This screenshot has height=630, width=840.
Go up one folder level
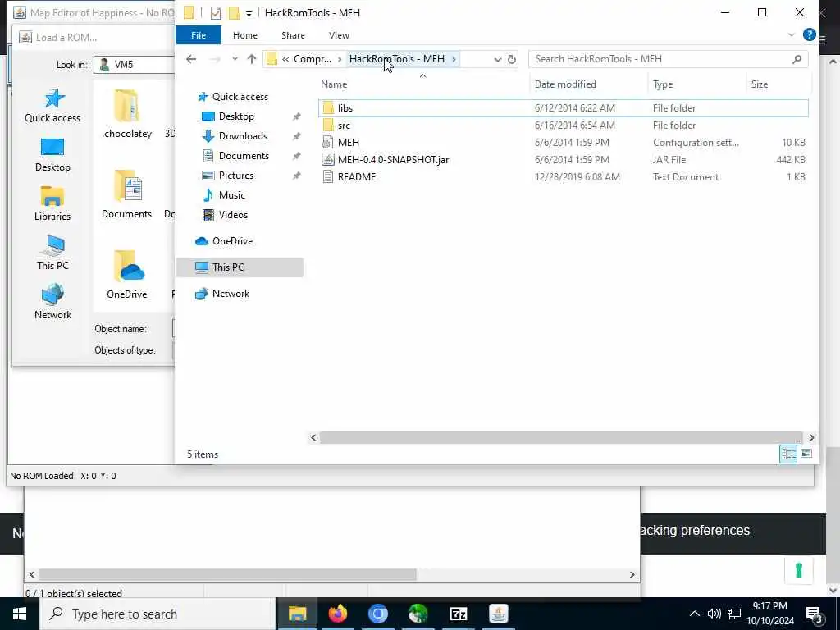(252, 59)
